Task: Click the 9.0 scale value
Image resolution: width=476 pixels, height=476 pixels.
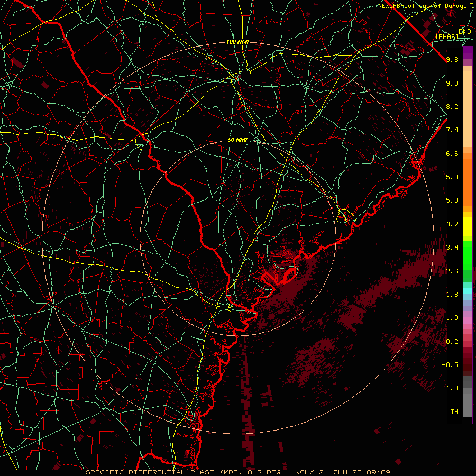Action: click(x=452, y=84)
